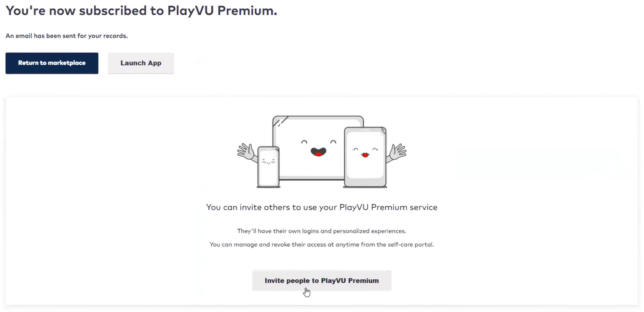Select the tablet with red lips
Image resolution: width=644 pixels, height=312 pixels.
365,157
